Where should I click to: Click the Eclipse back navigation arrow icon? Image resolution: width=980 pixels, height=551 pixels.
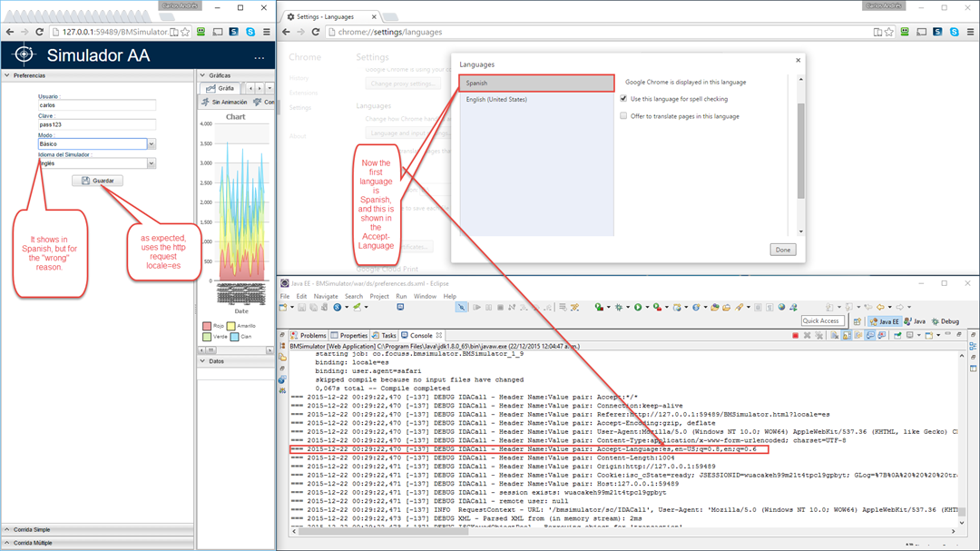(880, 307)
